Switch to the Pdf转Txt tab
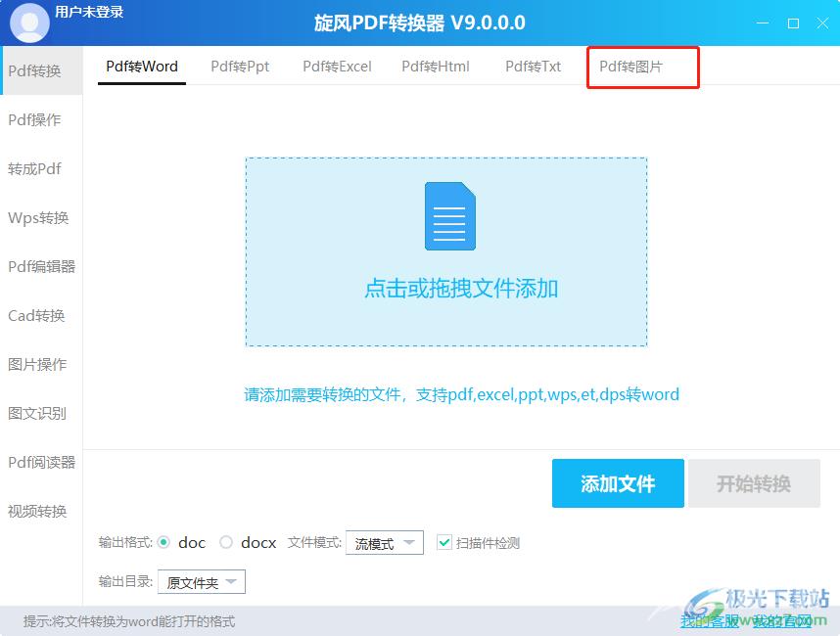This screenshot has width=840, height=636. pos(533,67)
